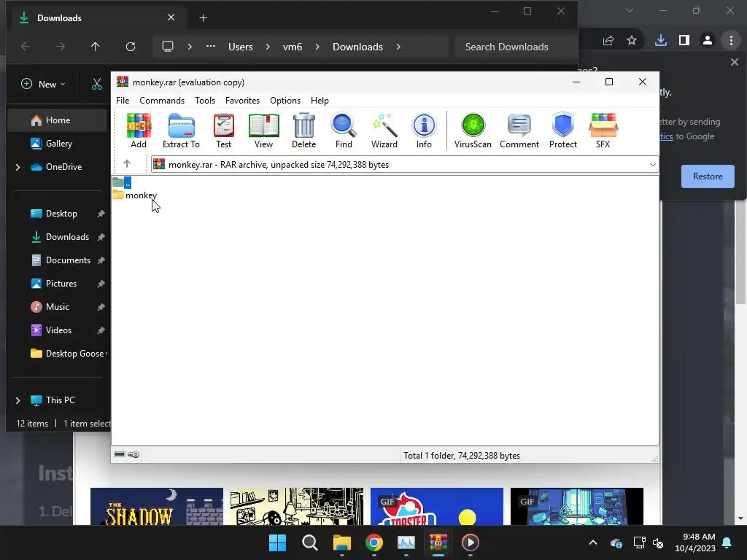Screen dimensions: 747x560
Task: Expand chevron after Downloads breadcrumb
Action: 398,47
